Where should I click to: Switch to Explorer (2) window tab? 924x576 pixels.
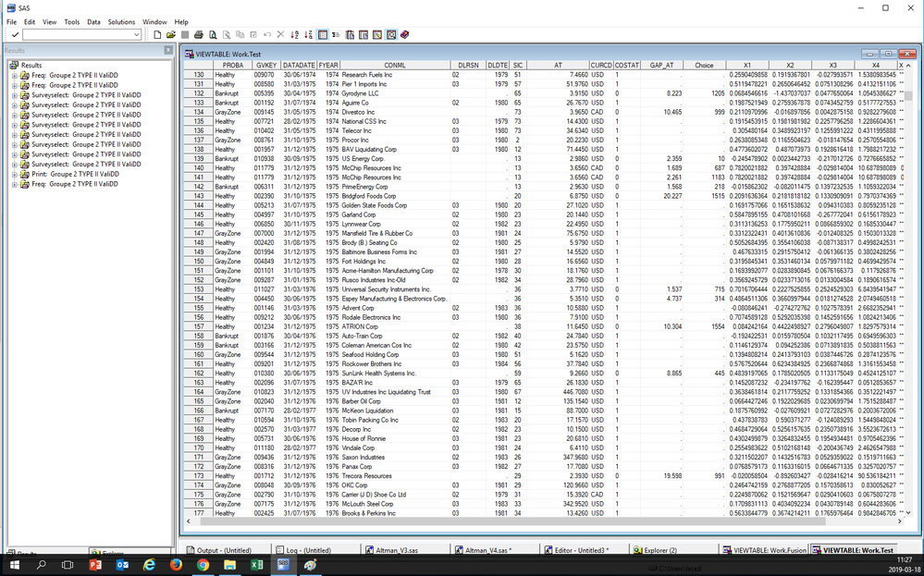(674, 550)
